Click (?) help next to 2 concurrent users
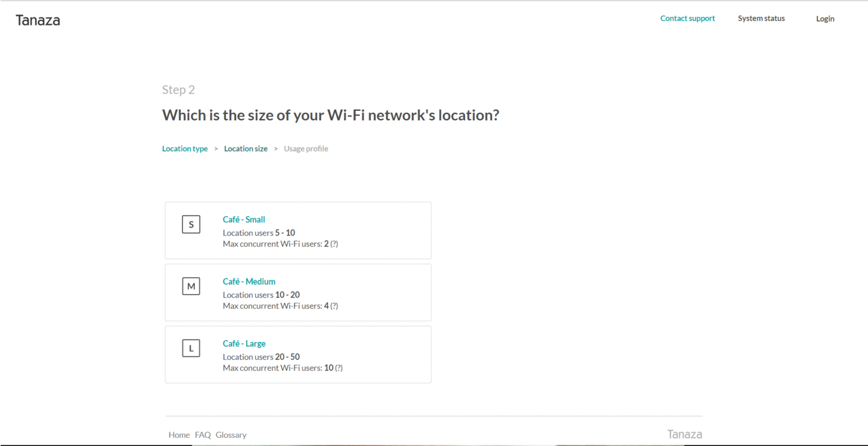This screenshot has height=446, width=868. point(334,244)
